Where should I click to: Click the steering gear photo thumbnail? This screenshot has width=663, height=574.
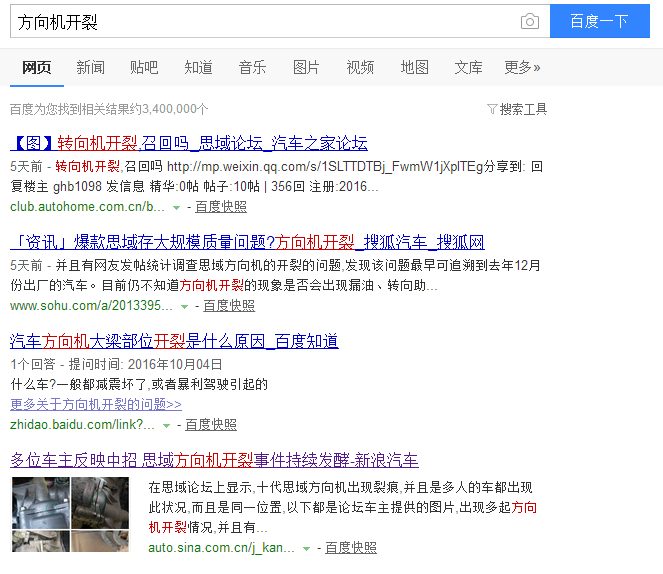pyautogui.click(x=70, y=514)
